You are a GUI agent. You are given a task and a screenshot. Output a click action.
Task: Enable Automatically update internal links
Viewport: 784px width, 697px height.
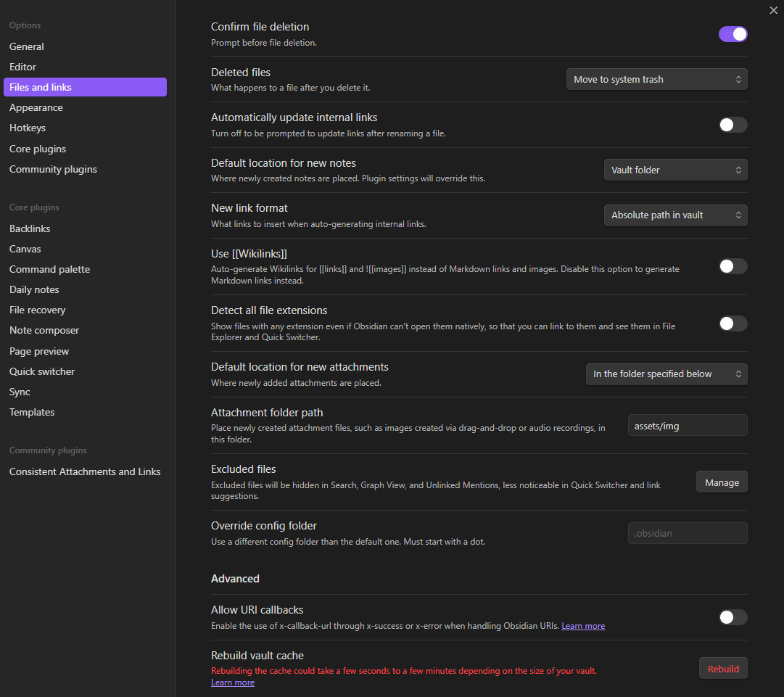tap(733, 125)
